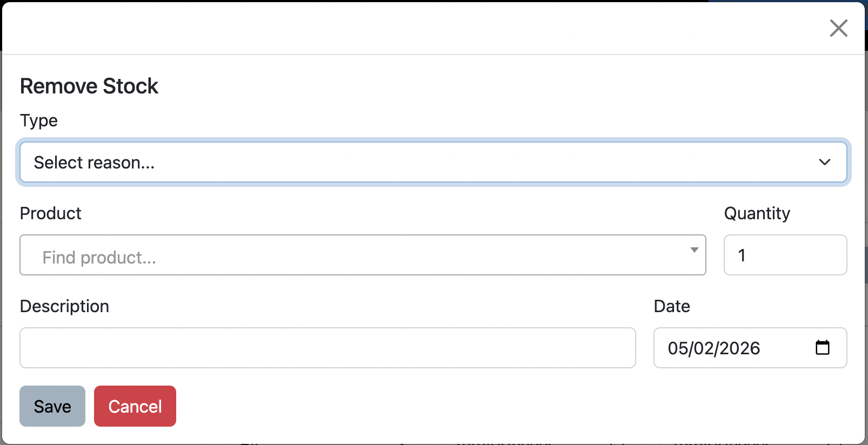
Task: Click the Quantity field label
Action: tap(757, 214)
